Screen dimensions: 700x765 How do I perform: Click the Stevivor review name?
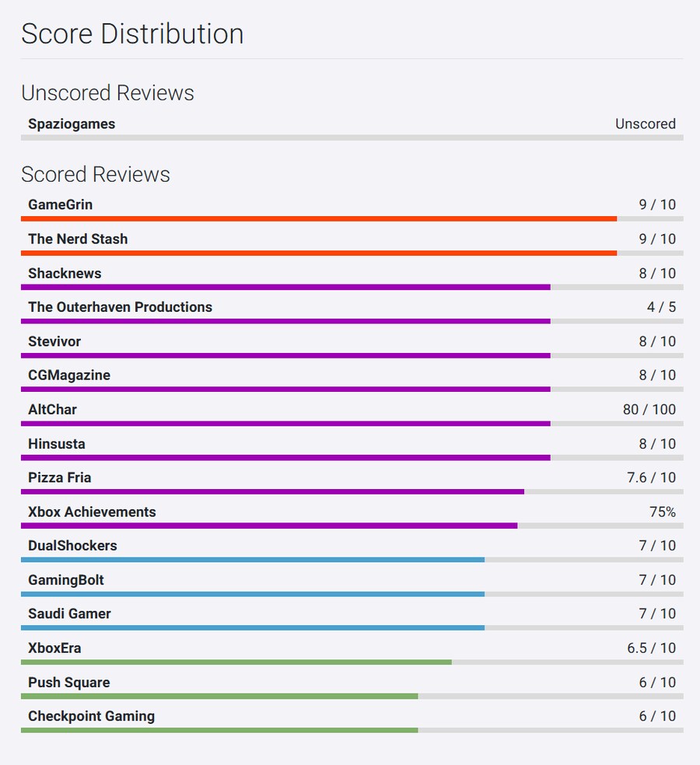[54, 341]
